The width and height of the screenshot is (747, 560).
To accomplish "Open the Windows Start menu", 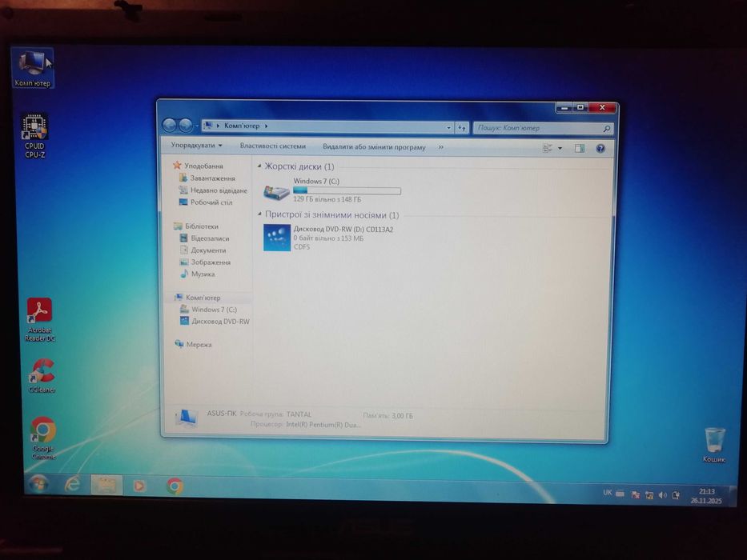I will (38, 485).
